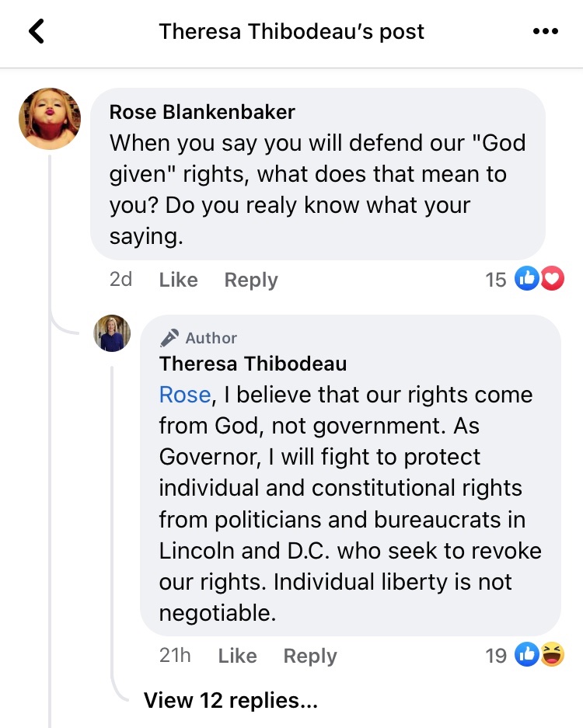This screenshot has width=583, height=728.
Task: Click the red heart reaction on Rose's comment
Action: pyautogui.click(x=552, y=279)
